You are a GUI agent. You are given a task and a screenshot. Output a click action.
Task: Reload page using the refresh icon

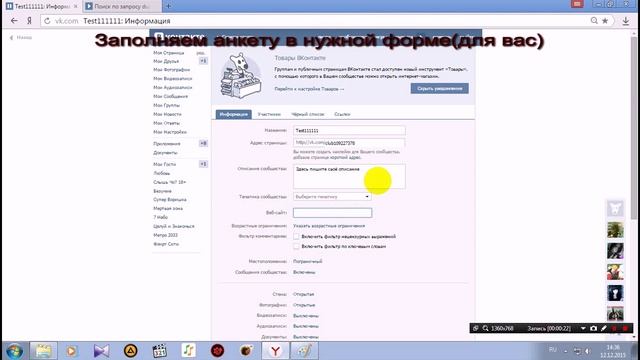click(47, 21)
